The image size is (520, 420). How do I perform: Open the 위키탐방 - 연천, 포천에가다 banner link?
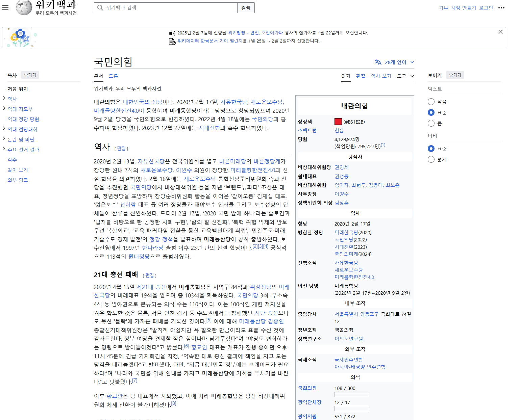click(255, 33)
